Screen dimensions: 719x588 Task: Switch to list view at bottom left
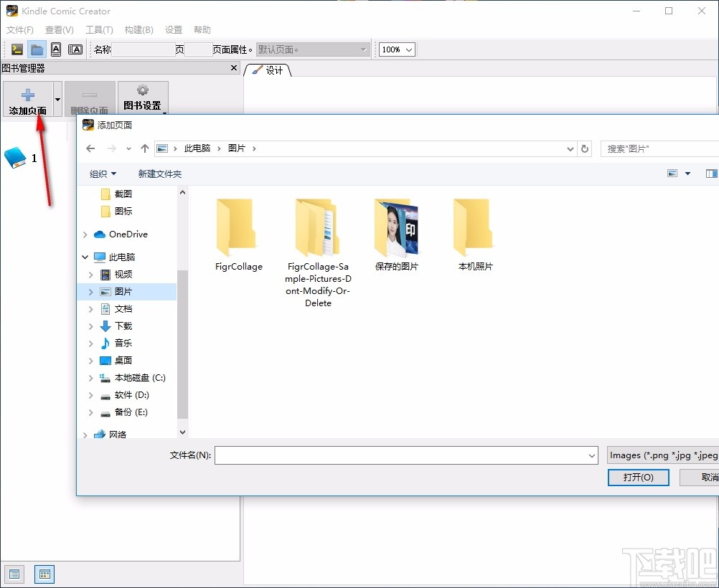[x=14, y=574]
